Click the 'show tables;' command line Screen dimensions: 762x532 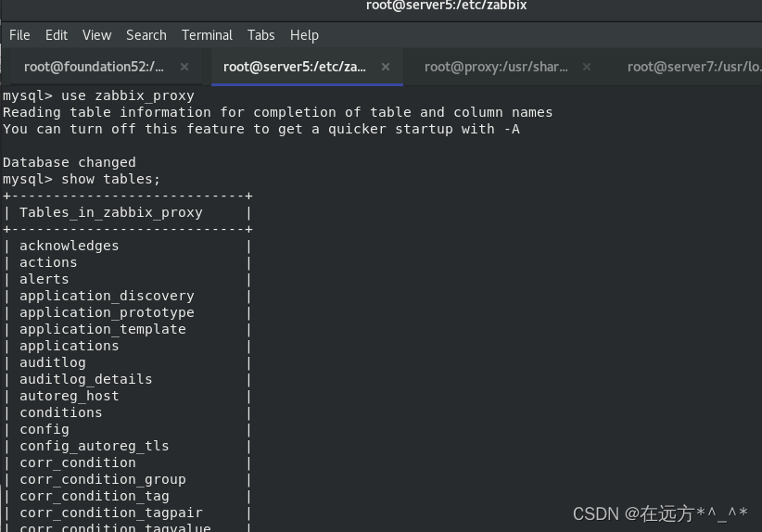click(x=82, y=179)
